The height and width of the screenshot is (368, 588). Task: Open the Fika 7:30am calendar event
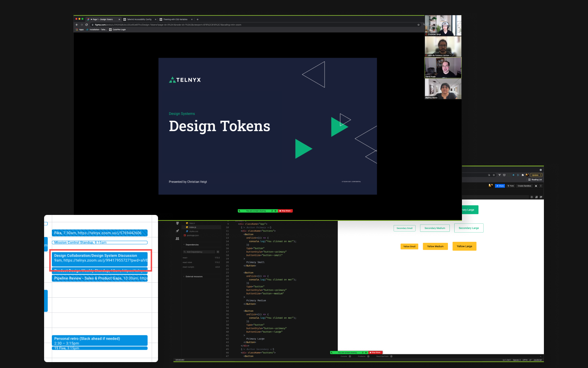pos(100,233)
